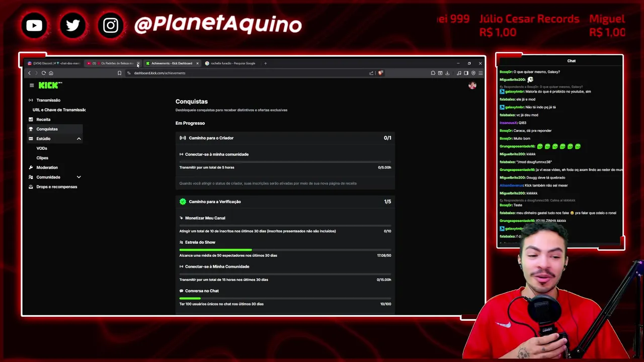Open URL e Chave de Transmissão
This screenshot has height=362, width=644.
(x=59, y=110)
